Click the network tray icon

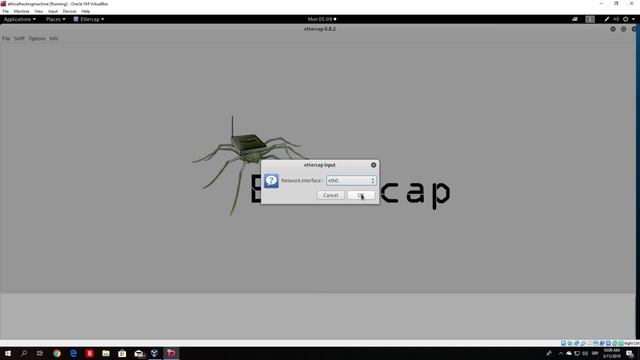point(577,353)
